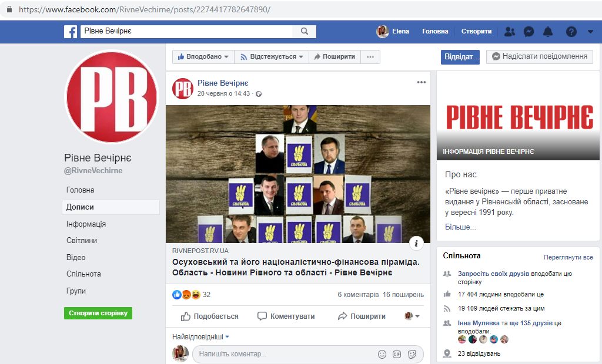Click the Facebook logo icon

71,32
